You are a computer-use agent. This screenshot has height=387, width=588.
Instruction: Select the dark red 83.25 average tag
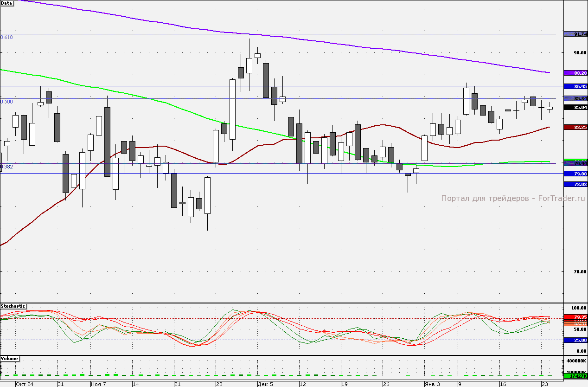pos(575,127)
